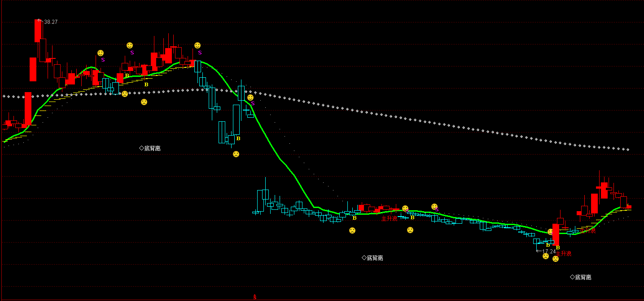The width and height of the screenshot is (644, 301).
Task: Click the second smiley face sell signal
Action: coord(130,45)
